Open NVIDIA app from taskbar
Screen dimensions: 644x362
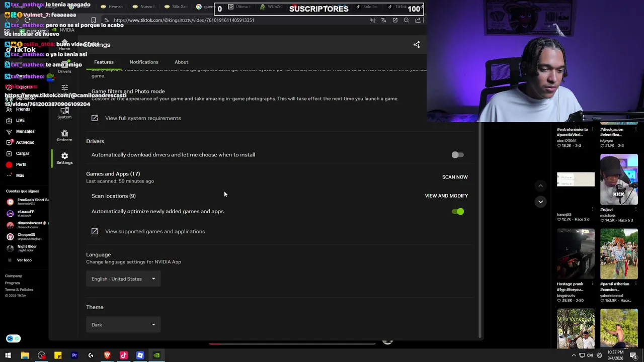[x=156, y=355]
